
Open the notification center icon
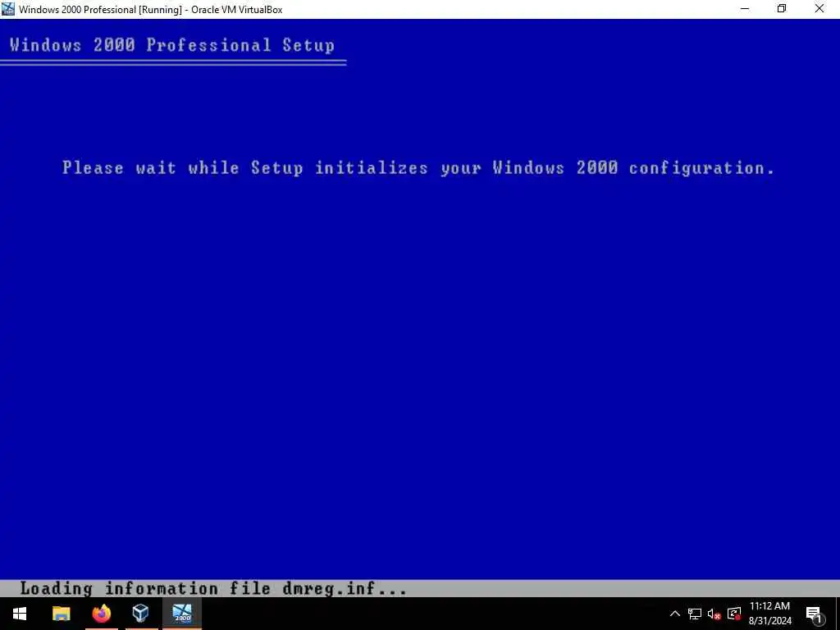[x=814, y=614]
